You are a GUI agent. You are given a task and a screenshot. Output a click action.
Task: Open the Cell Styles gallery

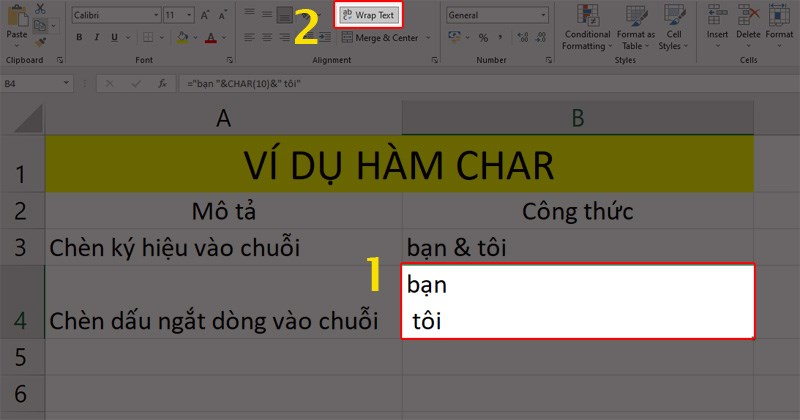(x=673, y=27)
